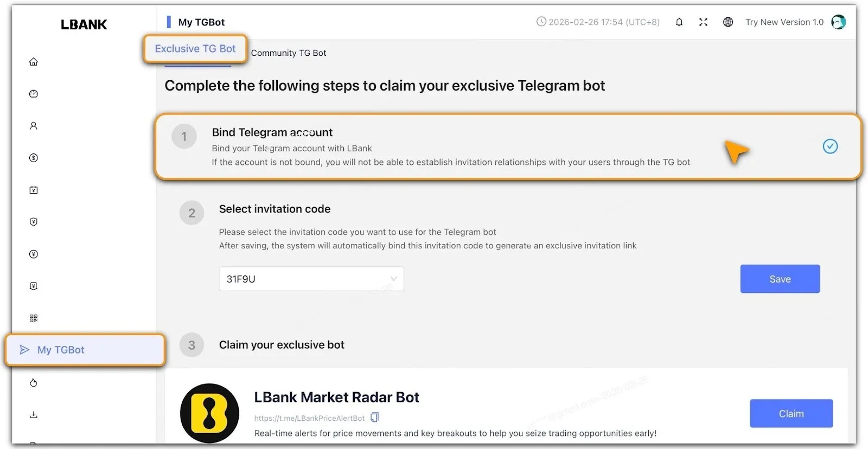The image size is (868, 449).
Task: Open the user profile sidebar icon
Action: [34, 126]
